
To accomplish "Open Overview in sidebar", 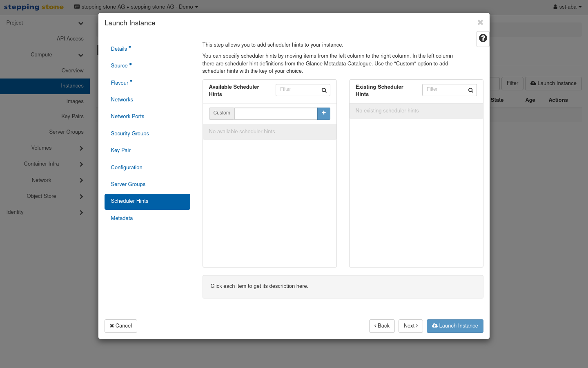I will point(72,70).
